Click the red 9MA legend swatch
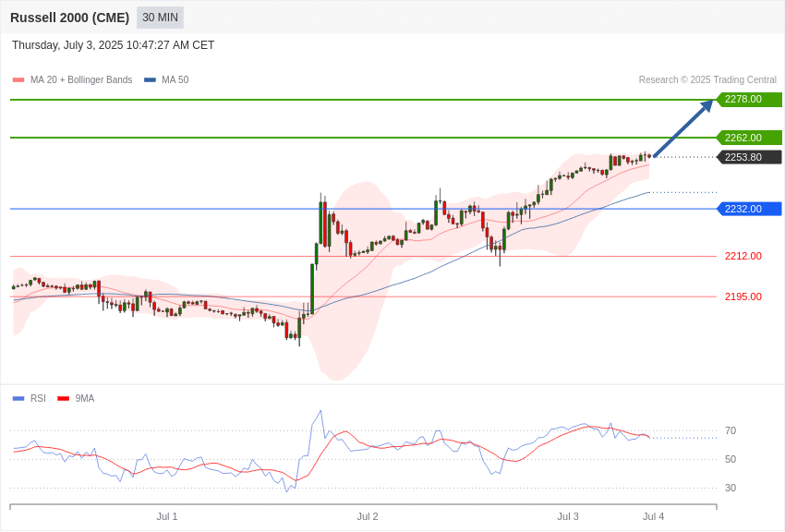Image resolution: width=785 pixels, height=532 pixels. pos(63,398)
